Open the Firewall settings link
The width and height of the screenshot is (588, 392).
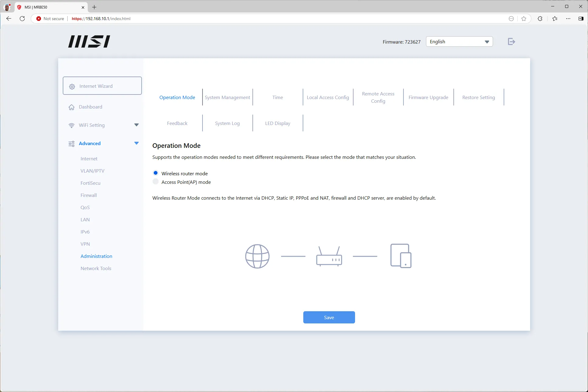coord(89,195)
